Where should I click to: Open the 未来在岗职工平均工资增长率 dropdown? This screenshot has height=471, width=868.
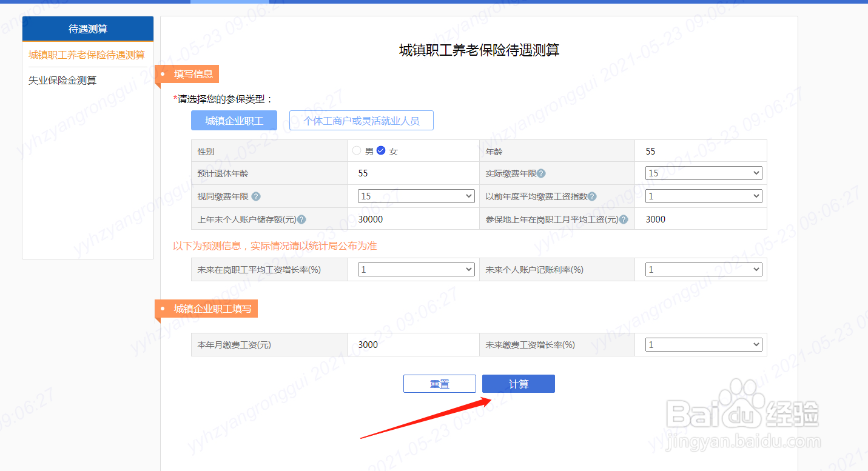pyautogui.click(x=416, y=270)
